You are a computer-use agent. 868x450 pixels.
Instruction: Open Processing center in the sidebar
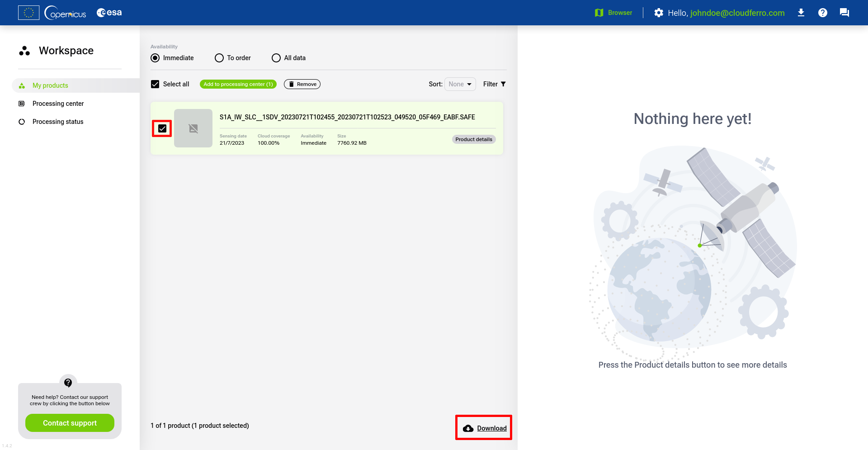coord(58,104)
